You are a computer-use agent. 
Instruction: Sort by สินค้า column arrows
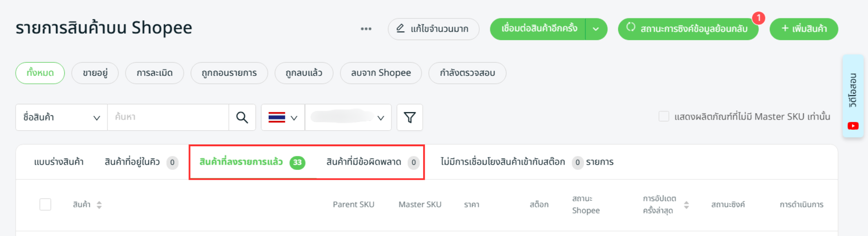coord(99,205)
